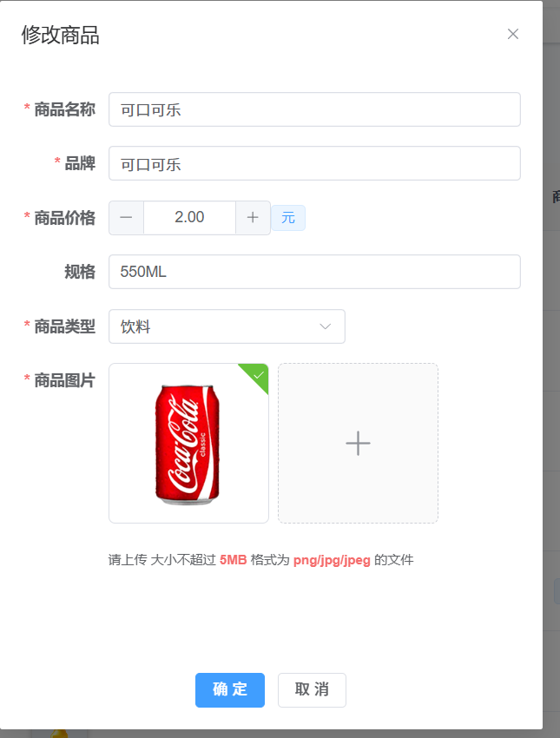The height and width of the screenshot is (738, 560).
Task: Select the uploaded Coca-Cola can thumbnail
Action: point(188,444)
